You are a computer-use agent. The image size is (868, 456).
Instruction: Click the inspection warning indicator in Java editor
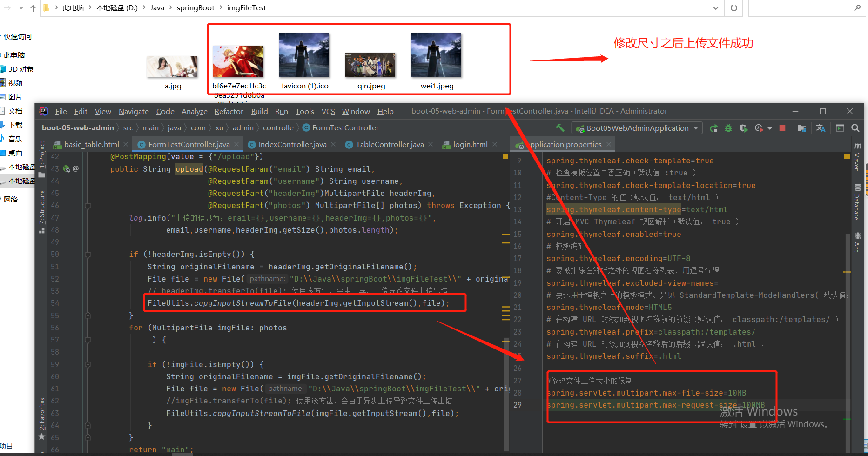(505, 157)
